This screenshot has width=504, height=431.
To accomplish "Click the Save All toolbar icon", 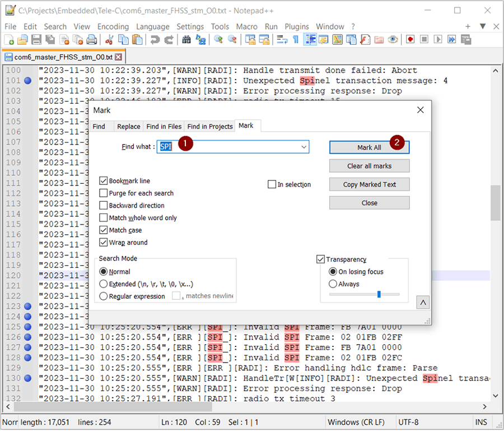I will pyautogui.click(x=50, y=40).
